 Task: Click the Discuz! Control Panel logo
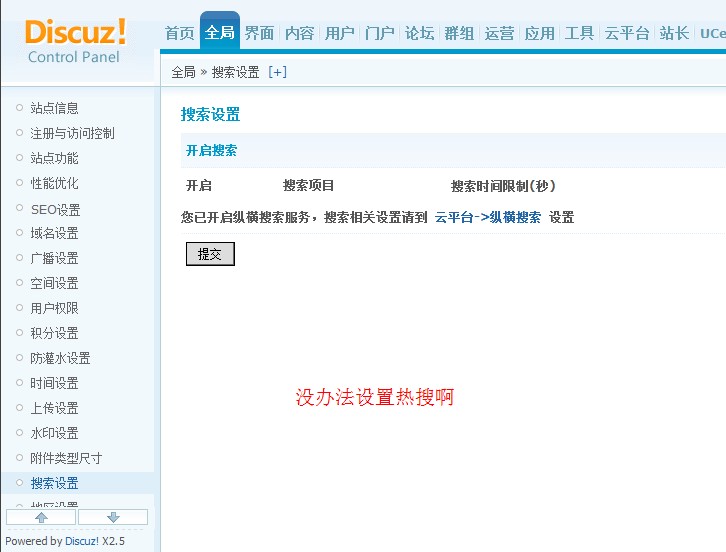(75, 41)
